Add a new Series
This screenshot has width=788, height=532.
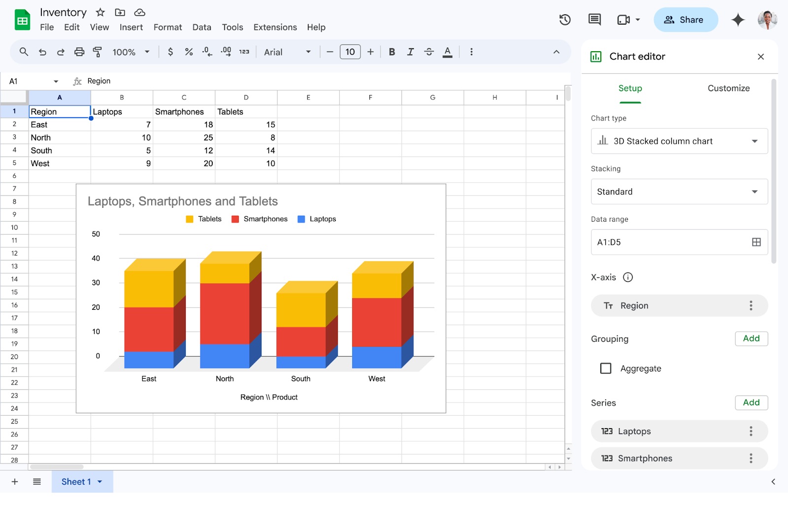click(x=751, y=402)
